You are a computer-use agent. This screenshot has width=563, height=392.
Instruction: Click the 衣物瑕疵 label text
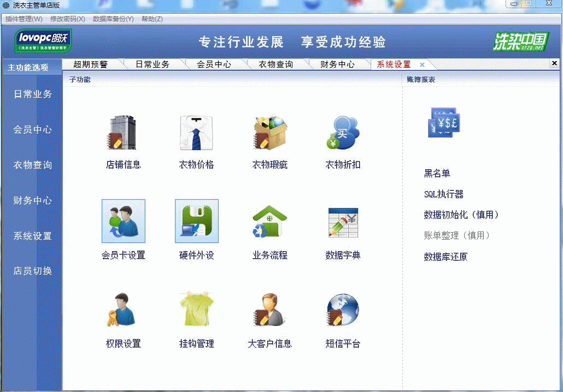[269, 165]
